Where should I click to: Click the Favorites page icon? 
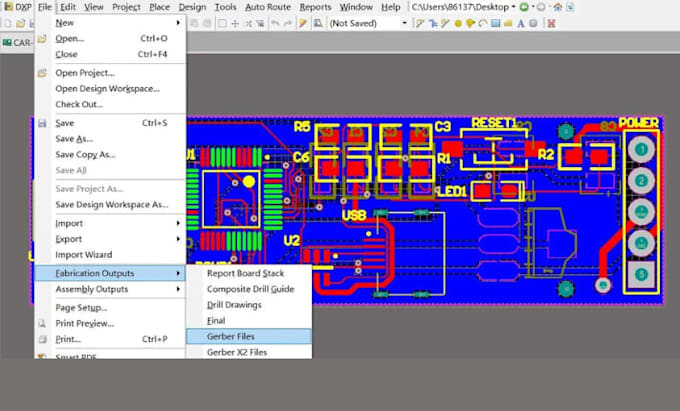click(570, 7)
